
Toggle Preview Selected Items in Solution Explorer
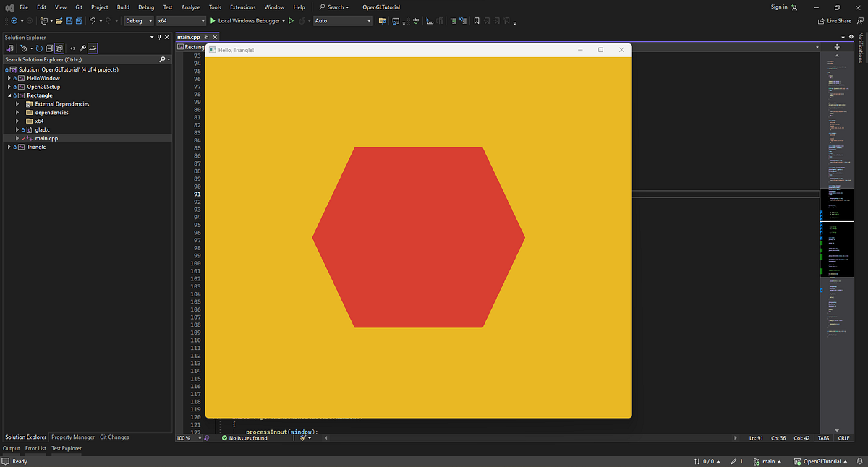click(x=93, y=48)
